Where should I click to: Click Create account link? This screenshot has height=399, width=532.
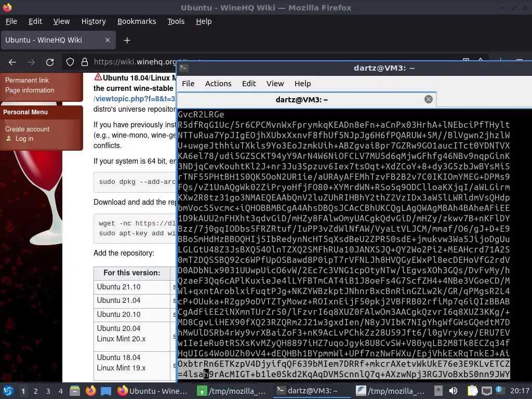tap(27, 129)
